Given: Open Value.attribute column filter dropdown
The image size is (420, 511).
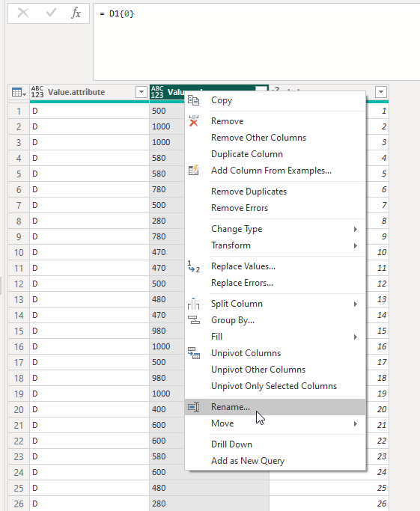Looking at the screenshot, I should click(141, 92).
